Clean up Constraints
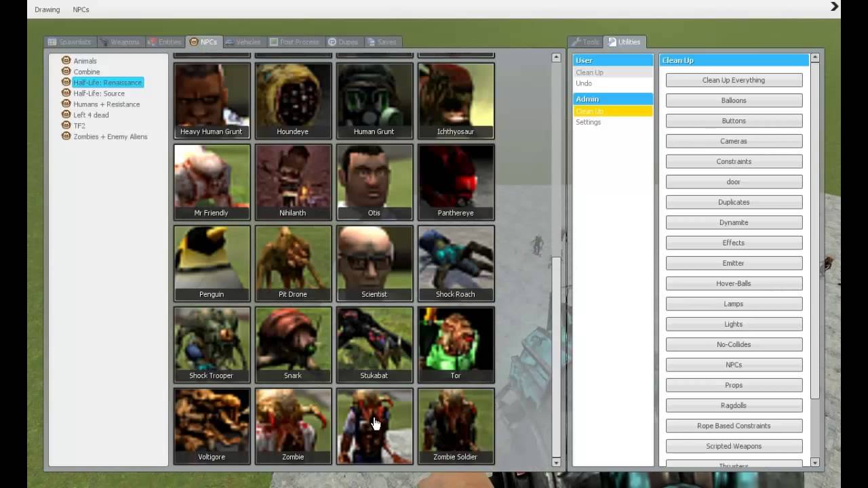The width and height of the screenshot is (868, 488). click(734, 161)
